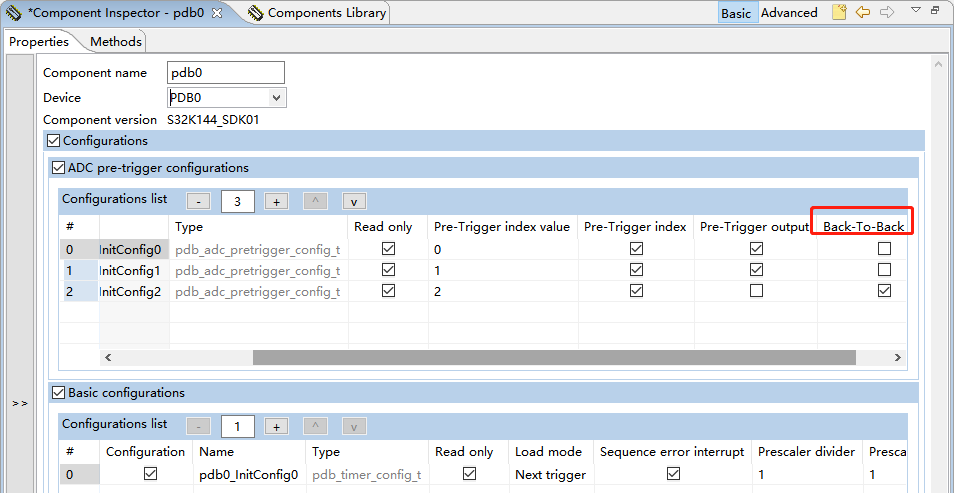The height and width of the screenshot is (493, 954).
Task: Edit the ADC configurations count field showing 3
Action: (x=237, y=201)
